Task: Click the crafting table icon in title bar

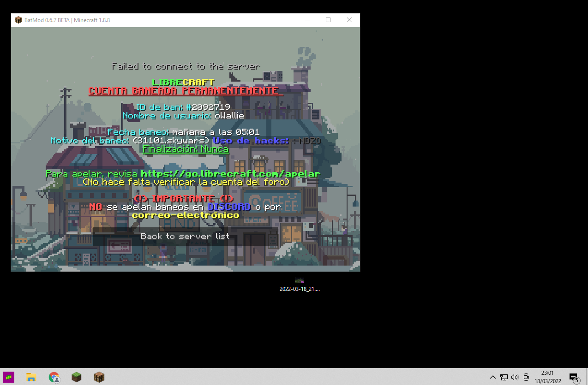Action: click(18, 20)
